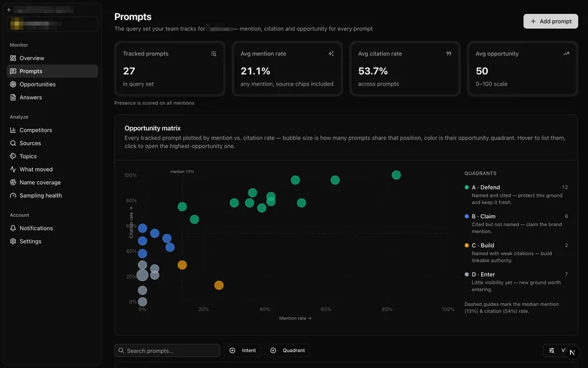This screenshot has width=588, height=368.
Task: Open the Settings gear icon
Action: coord(13,242)
